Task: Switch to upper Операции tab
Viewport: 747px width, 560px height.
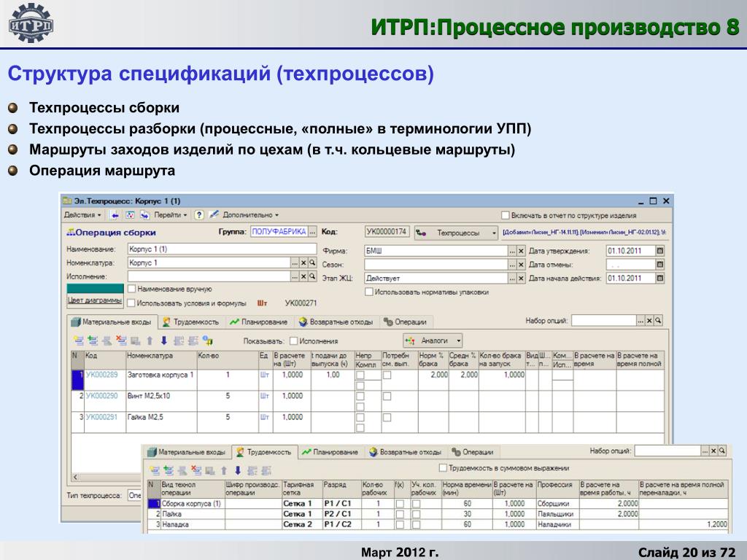Action: tap(406, 322)
